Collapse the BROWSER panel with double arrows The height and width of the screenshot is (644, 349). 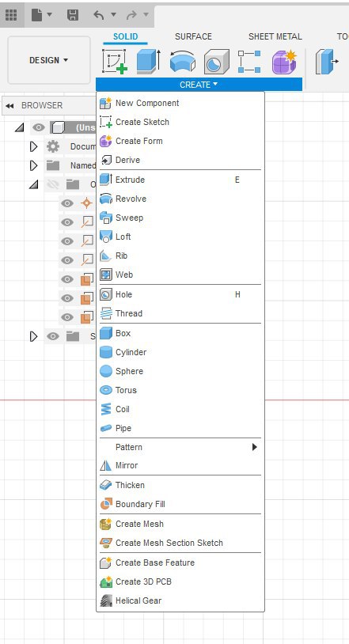point(9,105)
